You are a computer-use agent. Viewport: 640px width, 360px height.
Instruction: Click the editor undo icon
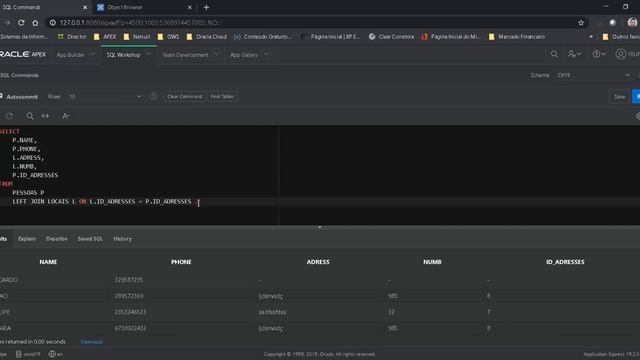click(x=9, y=116)
